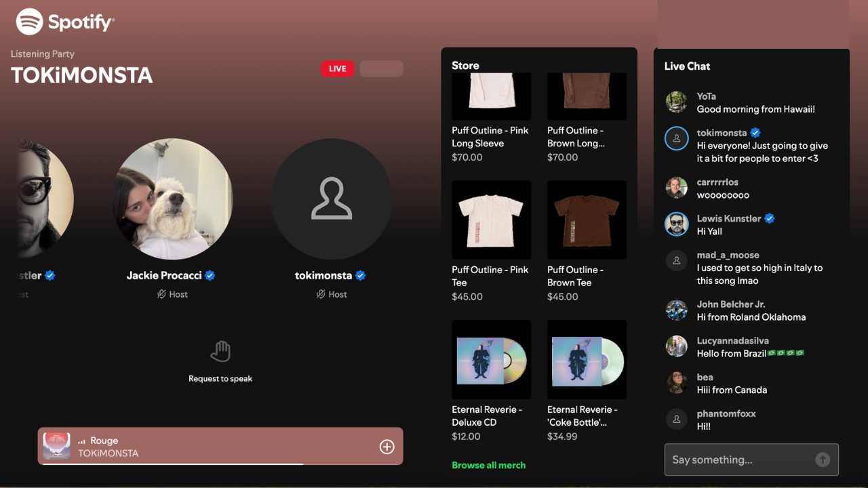View pink long sleeve product image

[x=492, y=96]
